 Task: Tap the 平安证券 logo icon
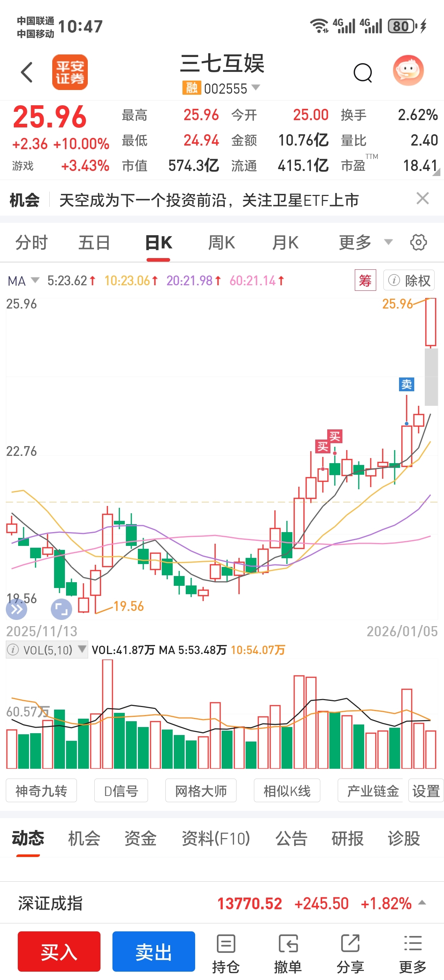coord(70,72)
